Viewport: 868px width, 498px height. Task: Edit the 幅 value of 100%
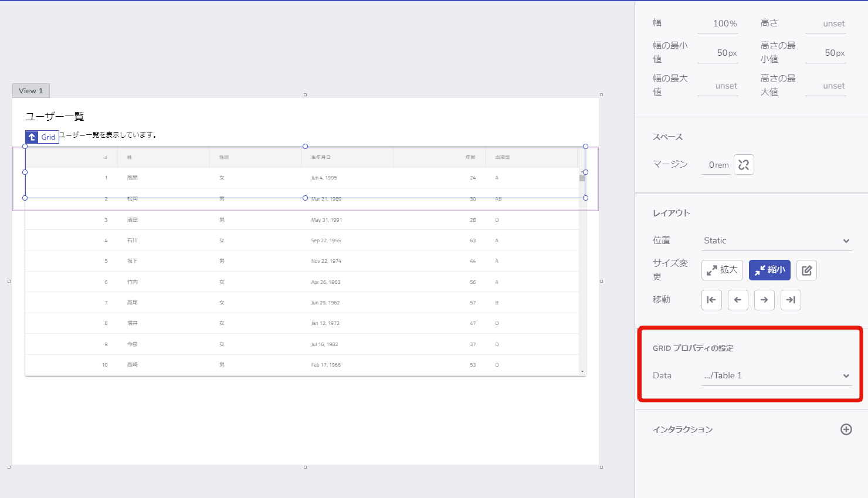point(718,23)
